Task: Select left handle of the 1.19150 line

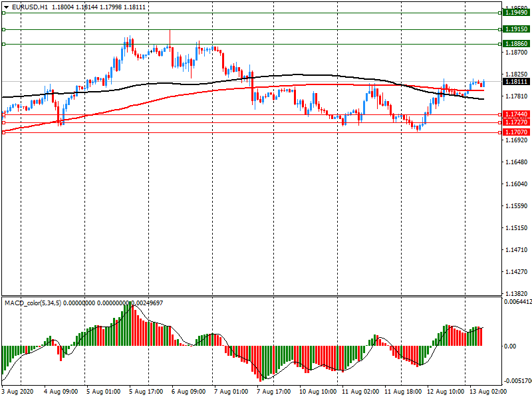Action: click(x=3, y=29)
